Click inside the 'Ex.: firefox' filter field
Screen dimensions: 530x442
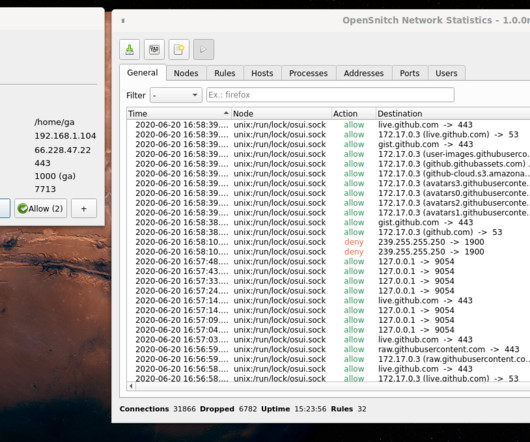[330, 95]
